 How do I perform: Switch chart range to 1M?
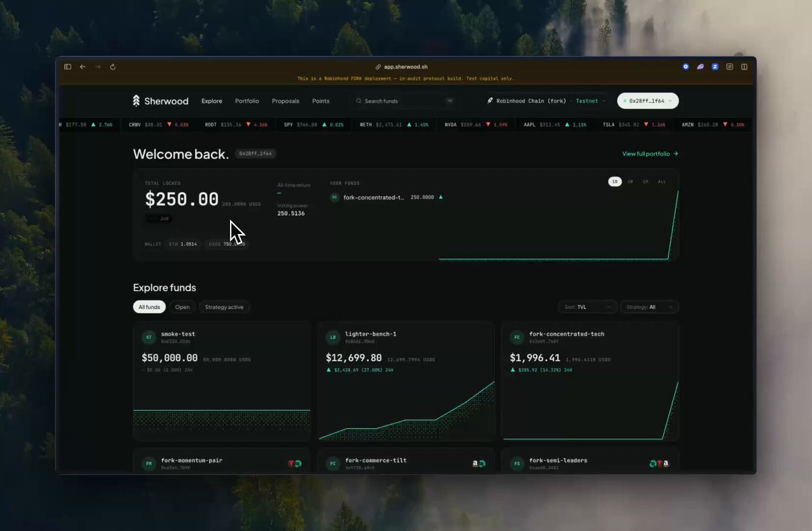click(x=646, y=181)
